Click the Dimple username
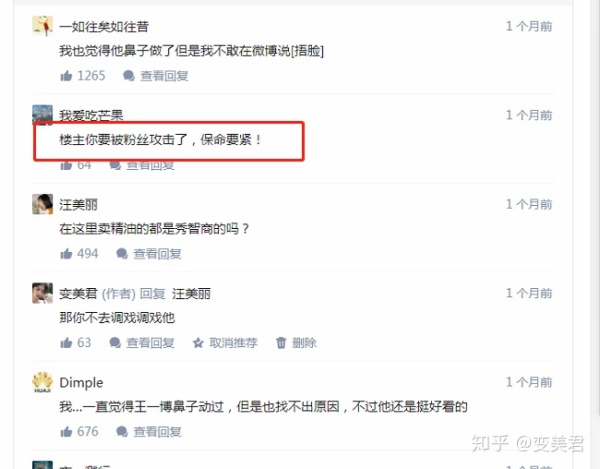Screen dimensions: 600x469 81,383
